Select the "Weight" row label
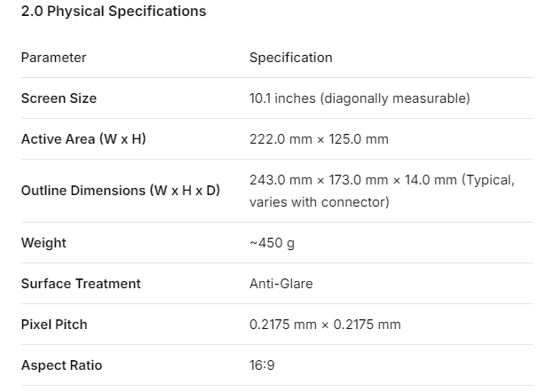Image resolution: width=545 pixels, height=392 pixels. point(43,243)
